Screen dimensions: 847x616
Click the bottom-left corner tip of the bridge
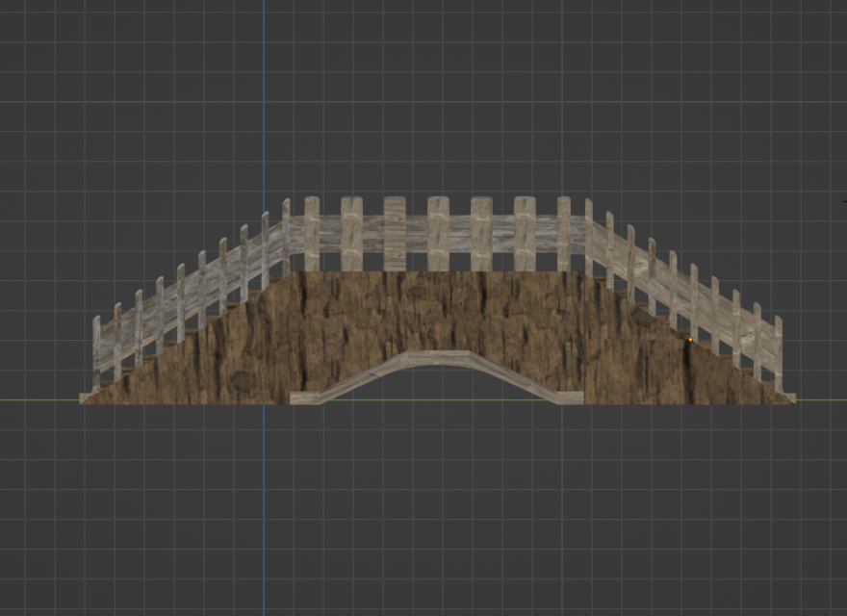pos(83,400)
